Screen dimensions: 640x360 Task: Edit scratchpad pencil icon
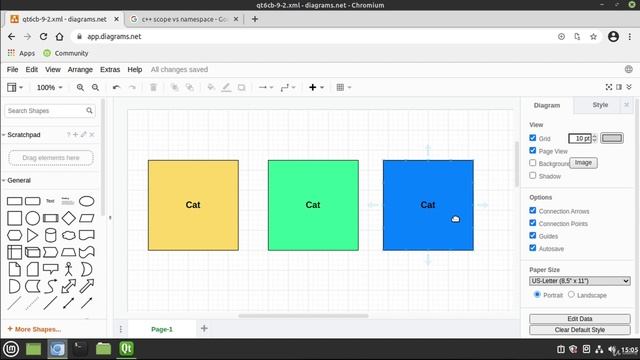tap(84, 135)
